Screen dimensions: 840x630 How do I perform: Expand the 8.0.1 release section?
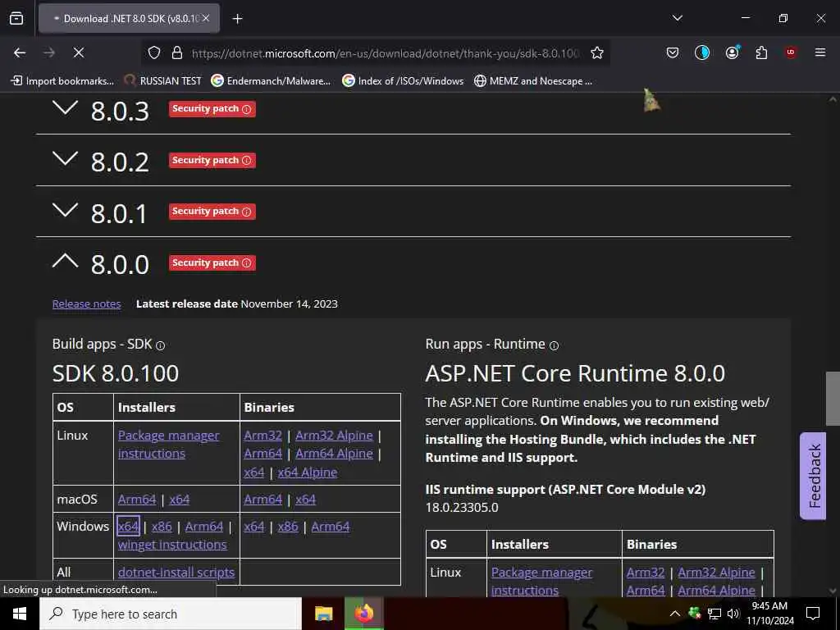click(x=66, y=211)
